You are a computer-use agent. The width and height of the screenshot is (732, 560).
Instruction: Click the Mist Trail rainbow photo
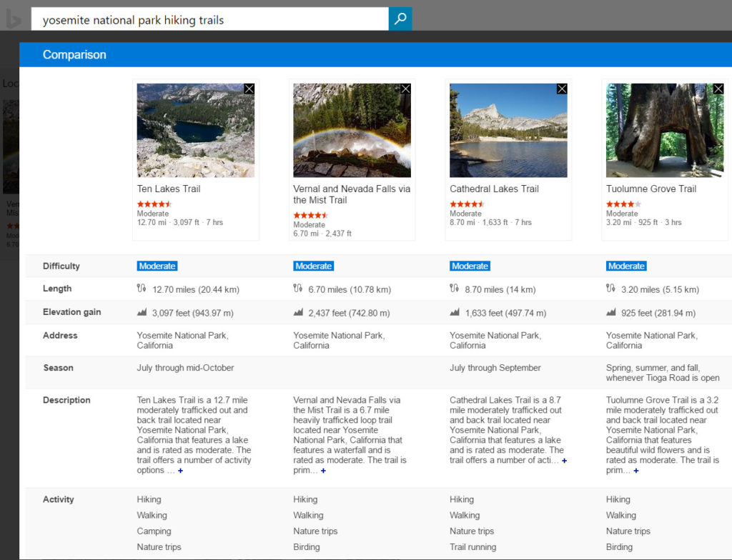(x=352, y=130)
